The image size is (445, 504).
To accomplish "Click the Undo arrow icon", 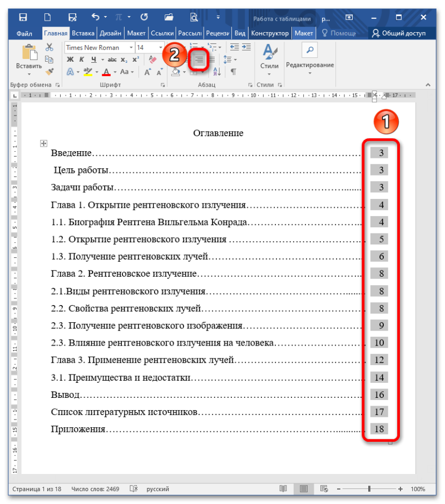I will pyautogui.click(x=96, y=17).
